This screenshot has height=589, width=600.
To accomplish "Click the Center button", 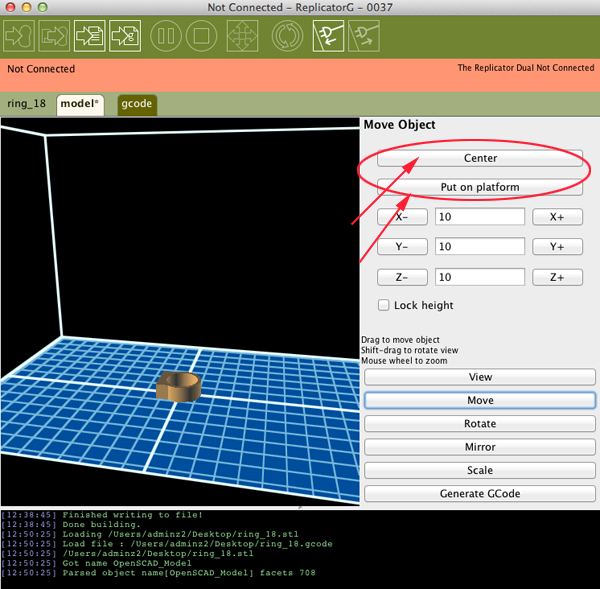I will pyautogui.click(x=480, y=158).
